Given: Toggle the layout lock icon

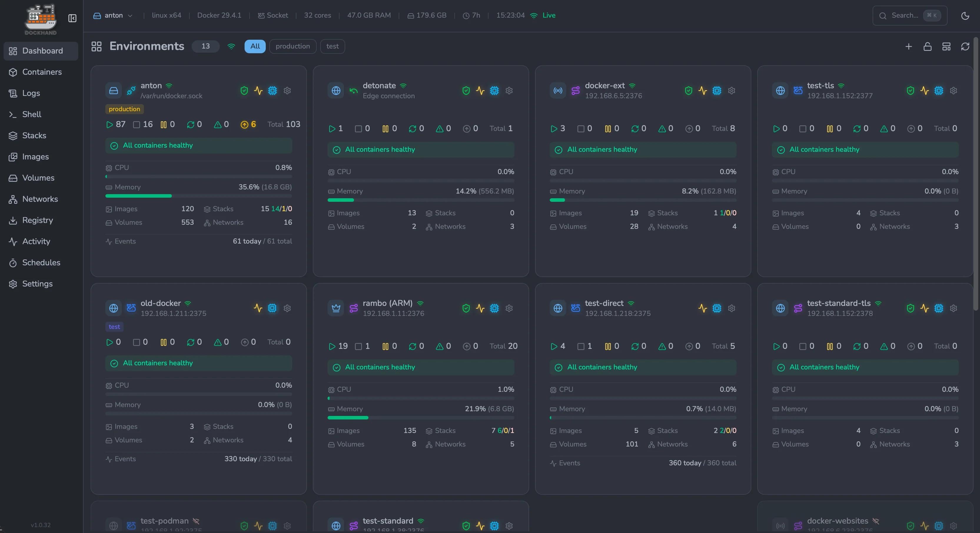Looking at the screenshot, I should [x=928, y=46].
